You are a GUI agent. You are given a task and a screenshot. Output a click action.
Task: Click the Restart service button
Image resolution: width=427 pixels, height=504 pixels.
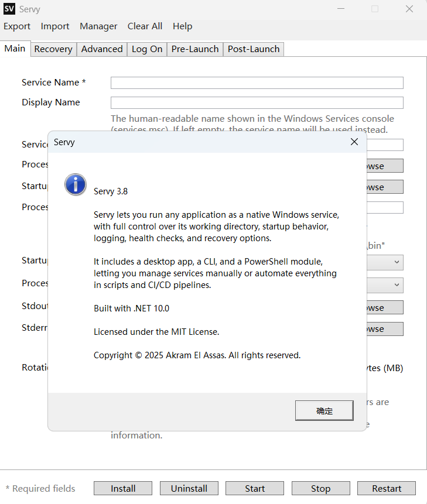point(387,488)
